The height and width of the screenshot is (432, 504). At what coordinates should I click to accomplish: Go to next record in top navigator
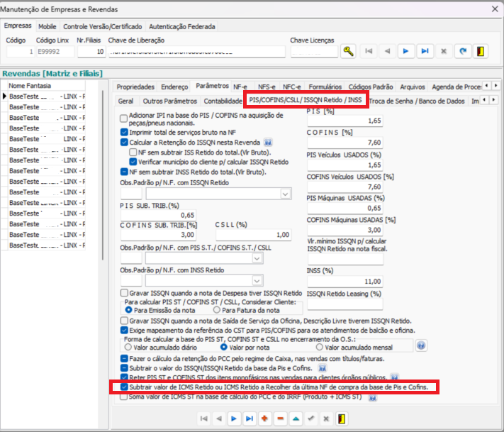[x=405, y=51]
